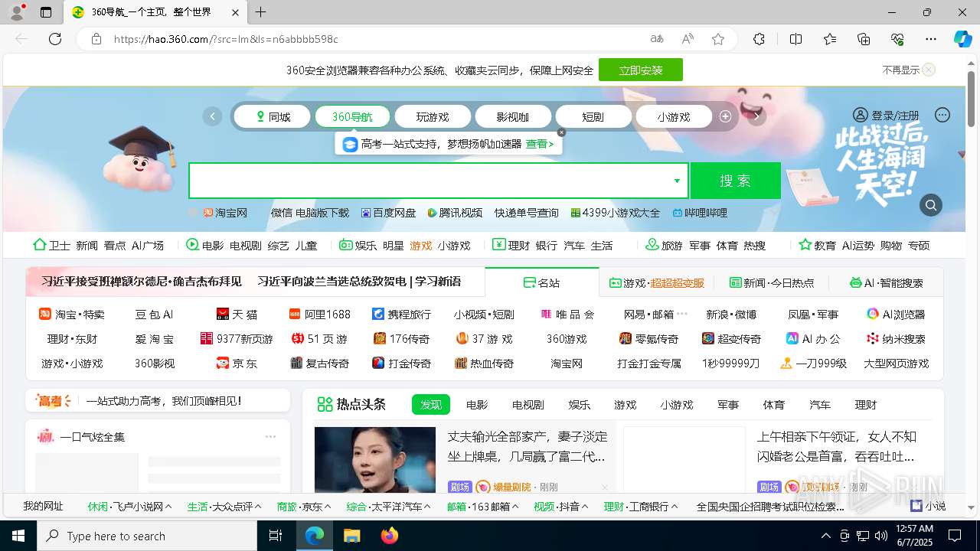This screenshot has width=980, height=551.
Task: Open the woman news thumbnail image
Action: click(x=375, y=459)
